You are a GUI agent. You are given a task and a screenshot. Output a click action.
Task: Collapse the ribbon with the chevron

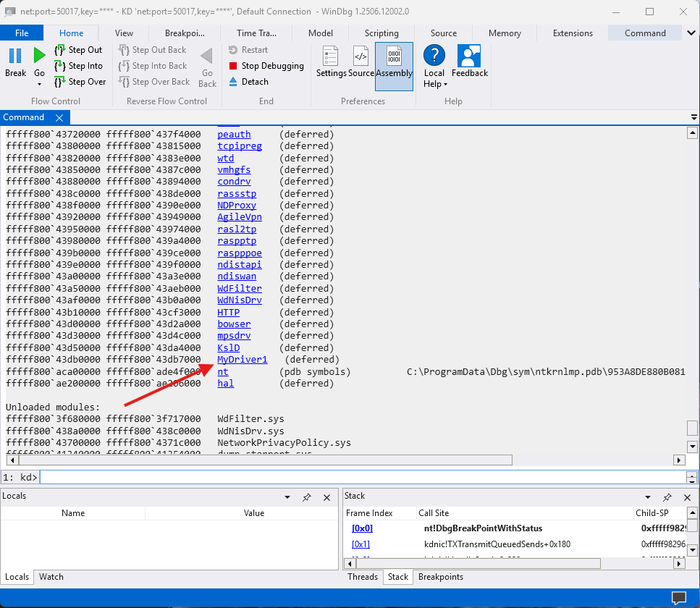[x=691, y=33]
